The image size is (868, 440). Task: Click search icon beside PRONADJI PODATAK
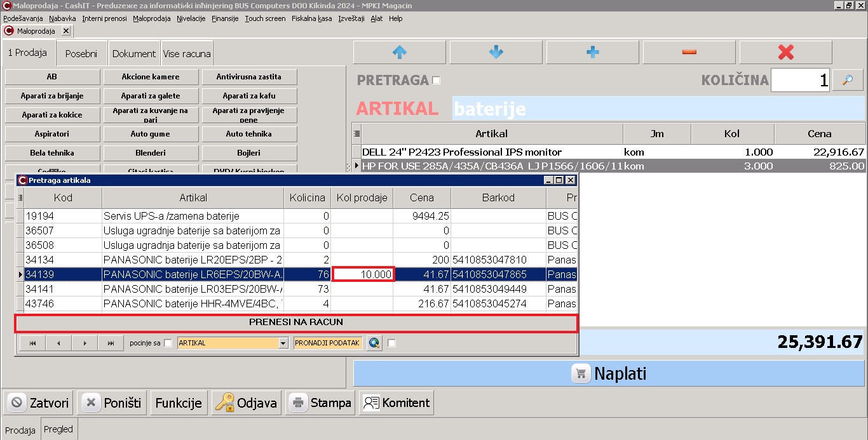[374, 343]
